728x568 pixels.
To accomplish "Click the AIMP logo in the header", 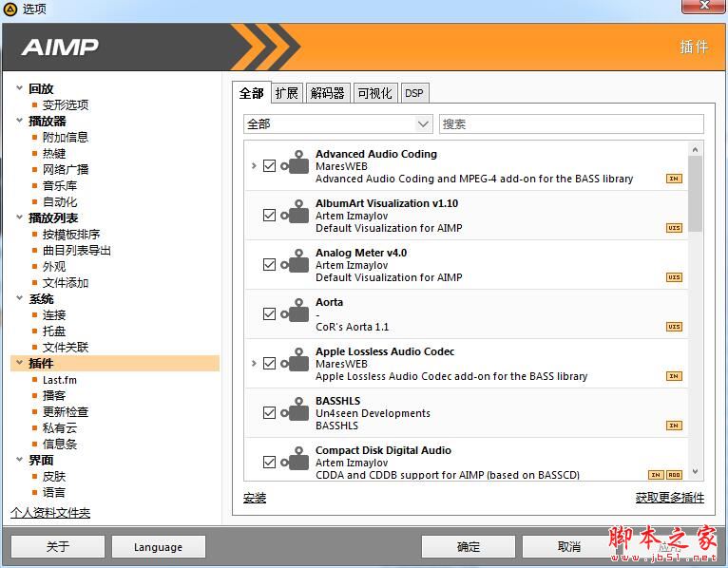I will pos(60,47).
